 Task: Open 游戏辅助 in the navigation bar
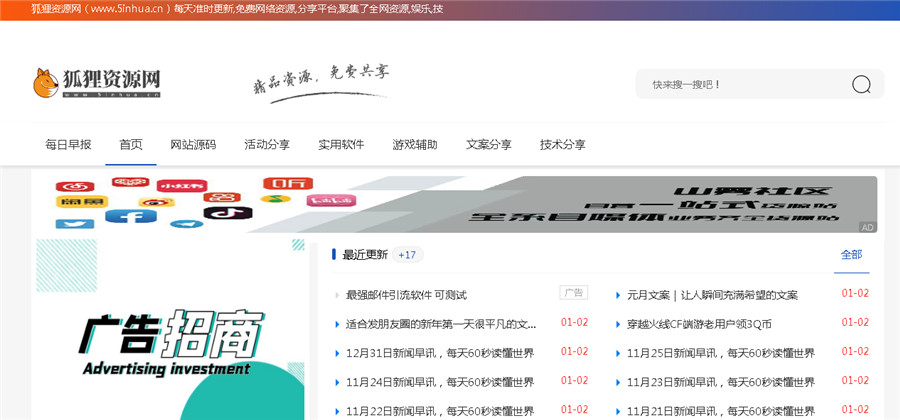415,144
